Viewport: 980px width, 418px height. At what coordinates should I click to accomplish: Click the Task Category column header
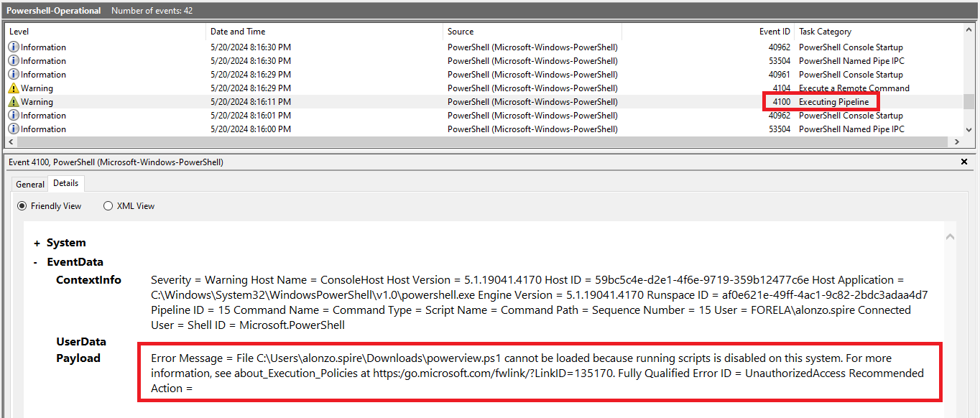pos(825,32)
